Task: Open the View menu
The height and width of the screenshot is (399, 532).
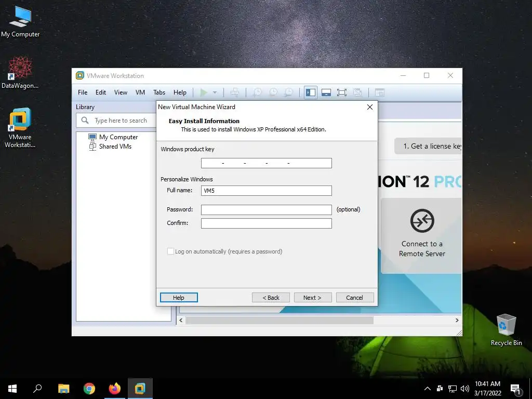Action: pos(121,92)
